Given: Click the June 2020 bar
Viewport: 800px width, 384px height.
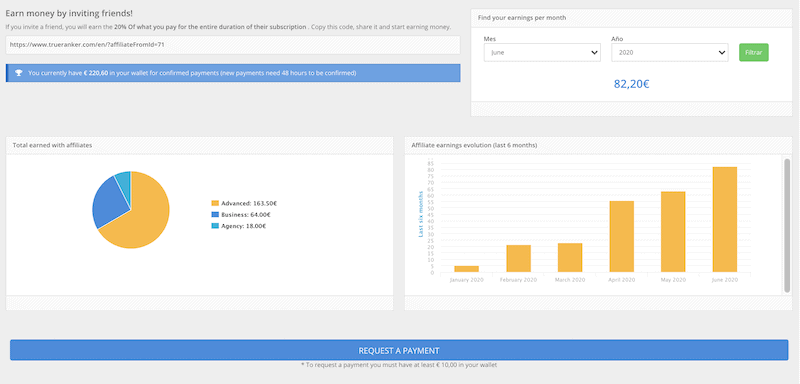Looking at the screenshot, I should 725,219.
